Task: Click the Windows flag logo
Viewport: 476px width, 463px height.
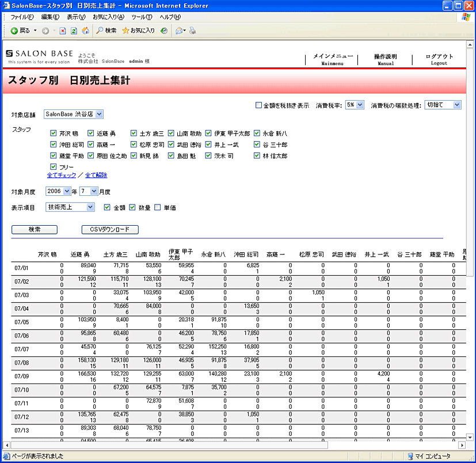Action: pos(466,17)
